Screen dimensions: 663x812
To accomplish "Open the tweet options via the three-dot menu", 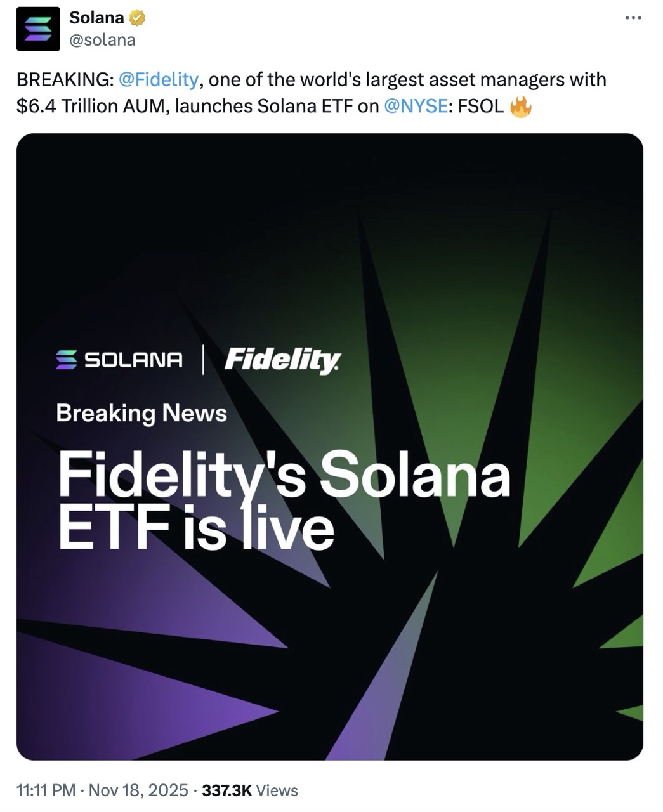I will coord(634,18).
